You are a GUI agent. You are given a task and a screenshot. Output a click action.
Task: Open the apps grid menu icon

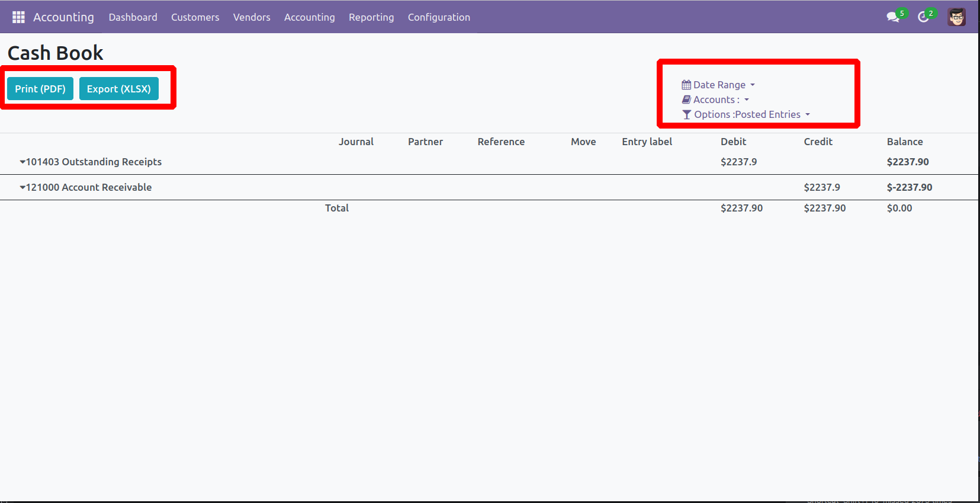pyautogui.click(x=18, y=17)
